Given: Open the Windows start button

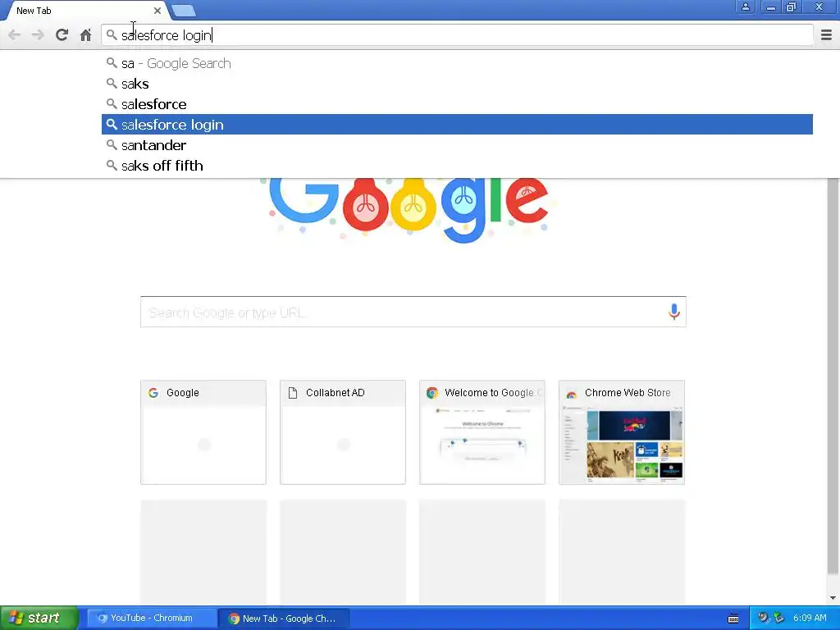Looking at the screenshot, I should point(39,618).
